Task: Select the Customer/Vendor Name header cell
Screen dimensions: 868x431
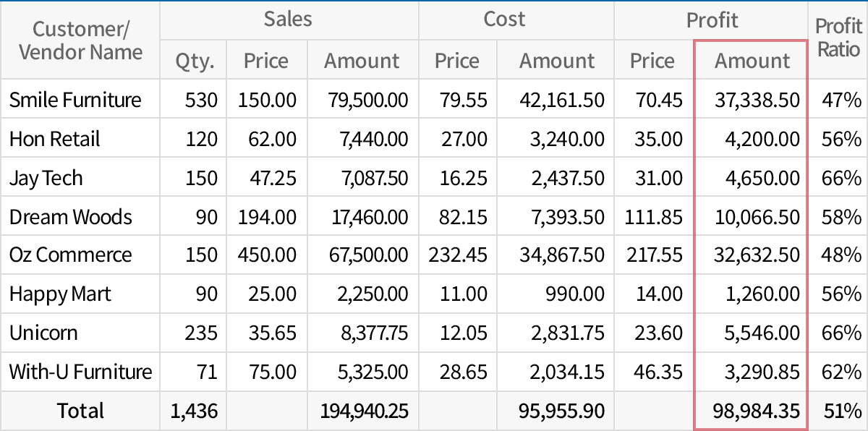Action: pyautogui.click(x=80, y=40)
